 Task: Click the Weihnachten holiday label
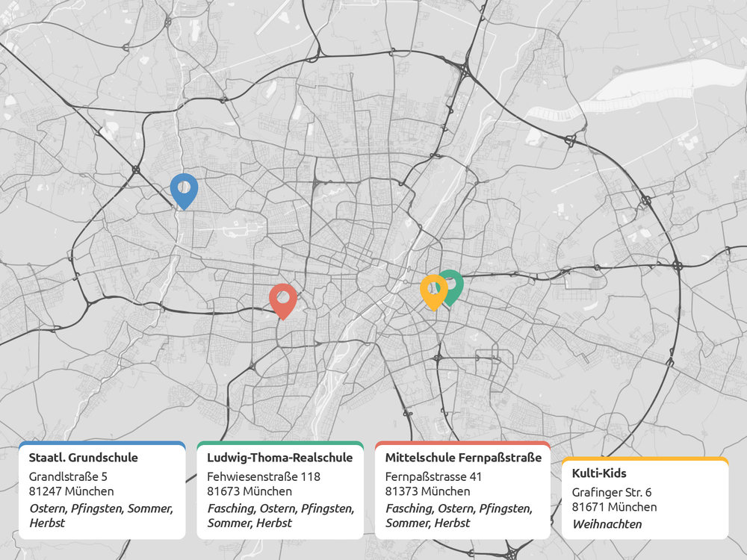(607, 523)
